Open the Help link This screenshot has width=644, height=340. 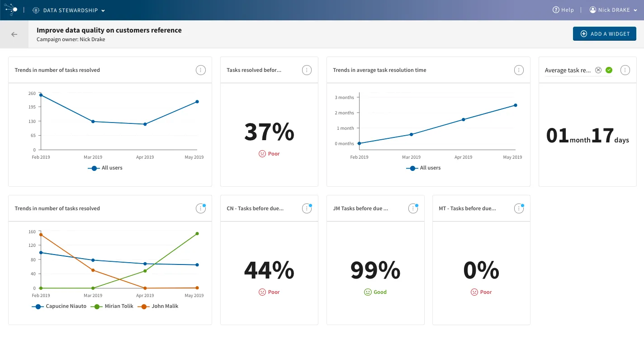tap(563, 10)
